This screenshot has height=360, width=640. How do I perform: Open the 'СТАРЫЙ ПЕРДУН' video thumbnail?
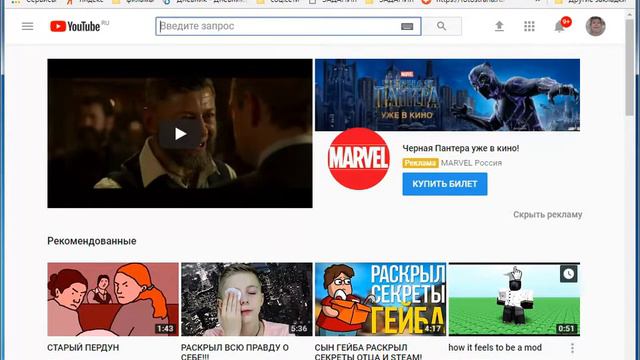point(113,299)
